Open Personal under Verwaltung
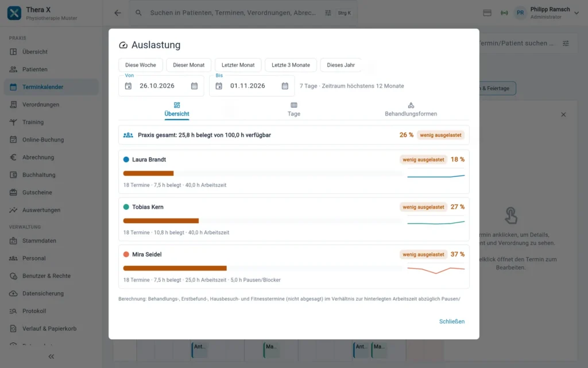This screenshot has height=368, width=588. point(51,258)
